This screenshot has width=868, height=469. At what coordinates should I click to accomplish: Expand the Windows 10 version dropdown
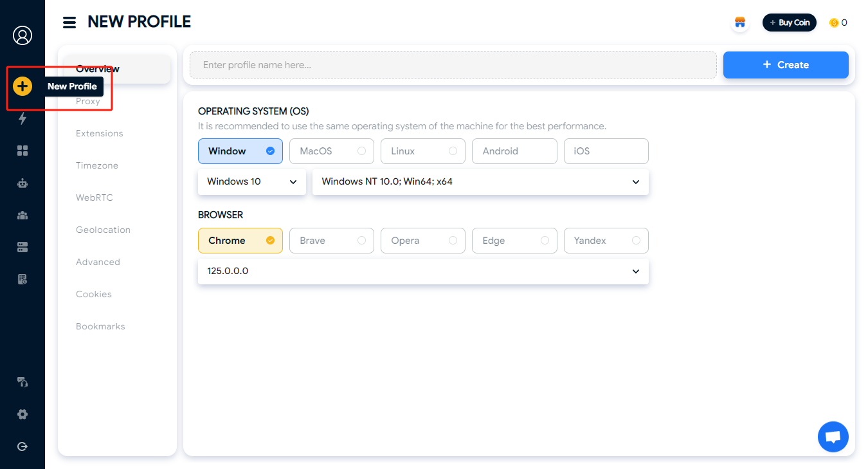pos(252,181)
